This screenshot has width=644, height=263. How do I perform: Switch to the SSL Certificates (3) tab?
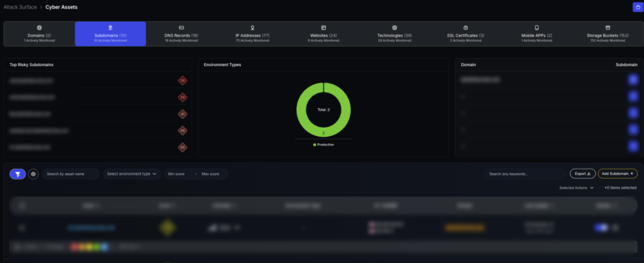[x=465, y=34]
